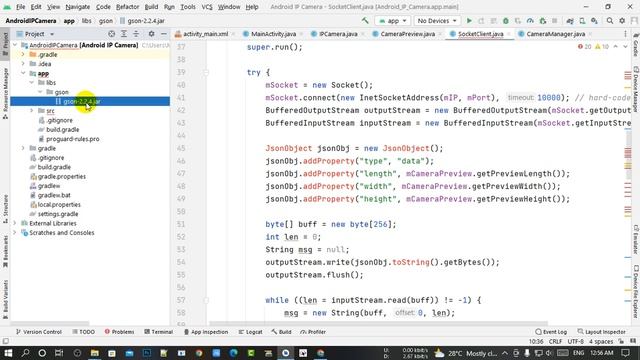Open the Layout Inspector
Viewport: 640px width, 360px height.
pyautogui.click(x=602, y=332)
